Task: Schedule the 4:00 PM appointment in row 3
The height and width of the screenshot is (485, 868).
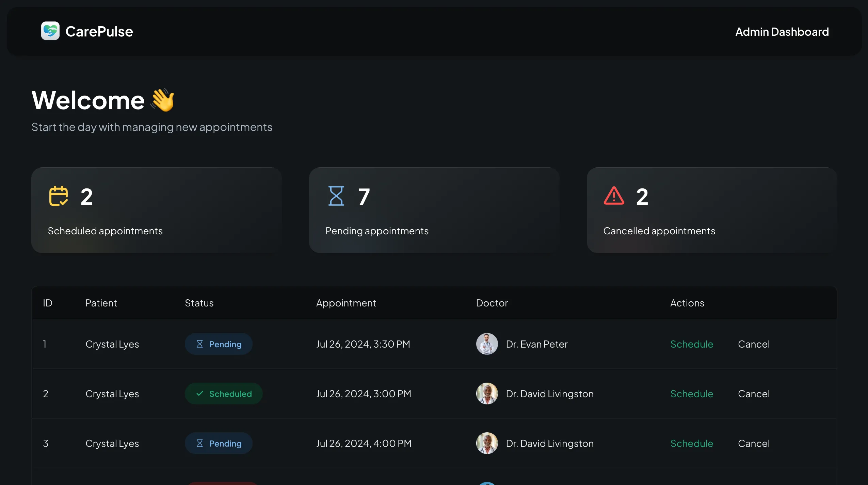Action: pyautogui.click(x=692, y=443)
